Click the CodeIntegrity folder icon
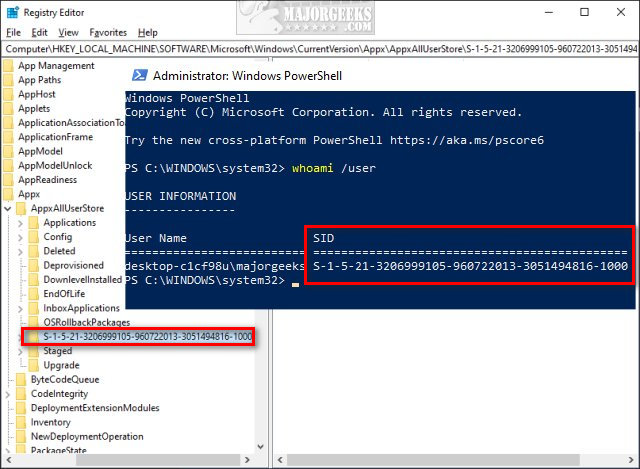 (x=21, y=394)
